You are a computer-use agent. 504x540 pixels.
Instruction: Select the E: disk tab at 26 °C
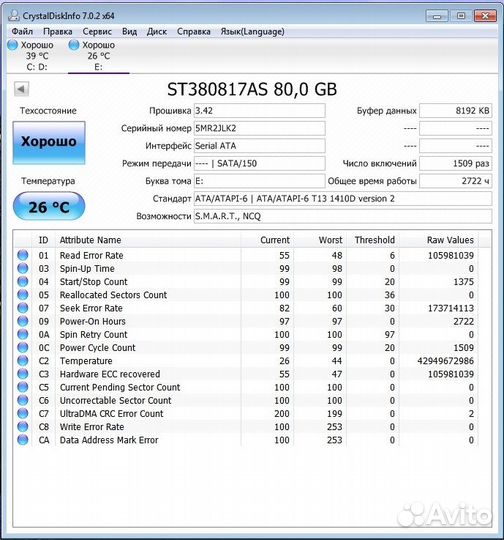click(99, 55)
